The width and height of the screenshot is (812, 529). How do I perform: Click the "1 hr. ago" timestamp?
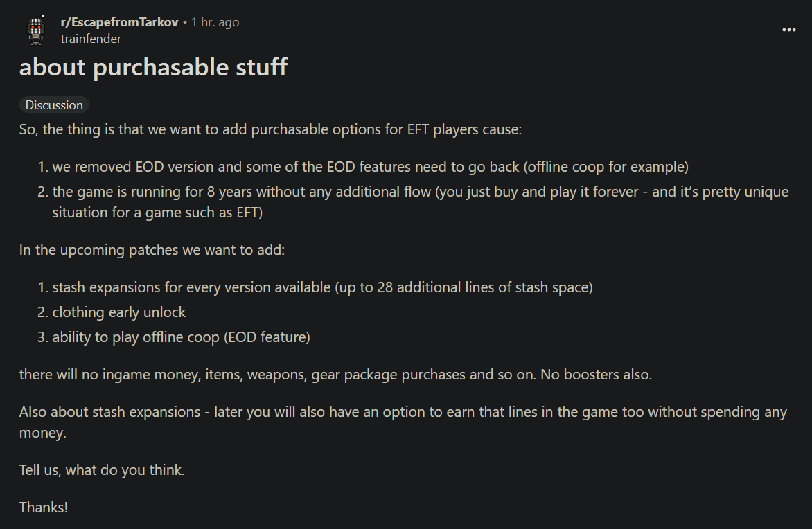215,22
